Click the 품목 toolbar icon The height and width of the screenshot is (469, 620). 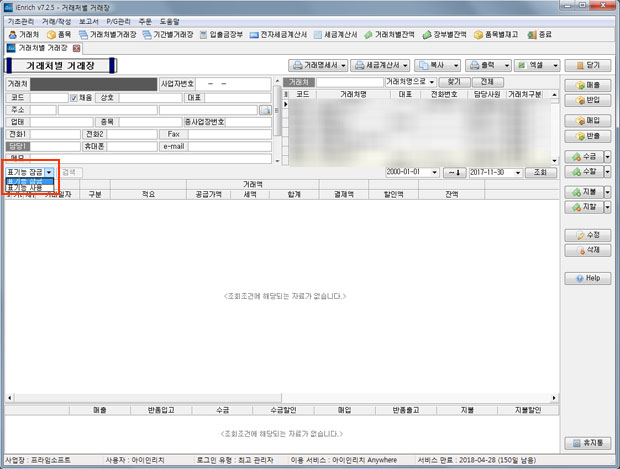pos(58,34)
